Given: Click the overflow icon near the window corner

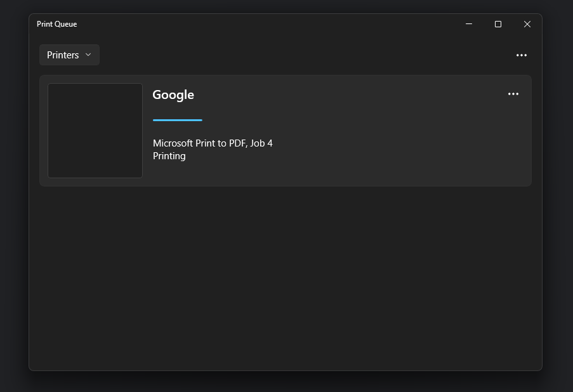Looking at the screenshot, I should pyautogui.click(x=522, y=55).
